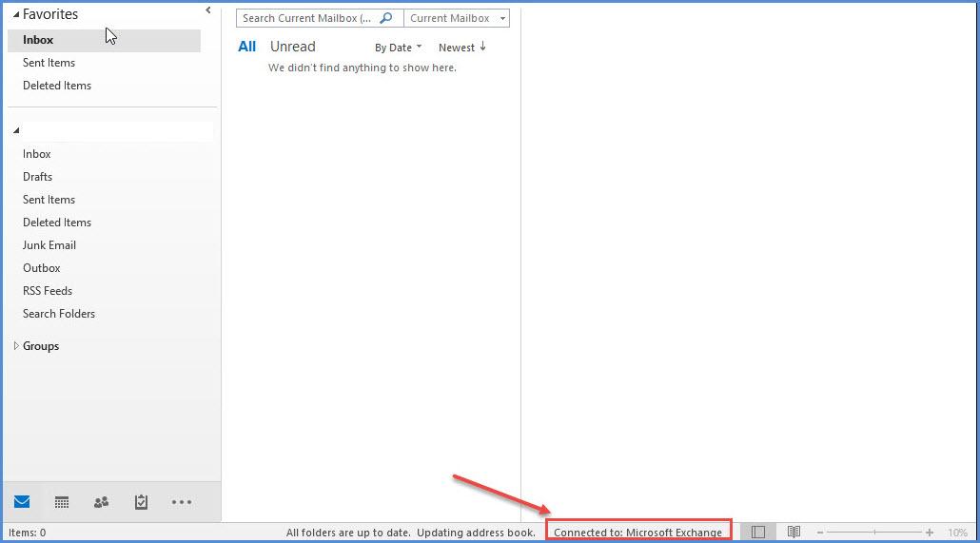
Task: Zoom out with the minus button
Action: coord(820,533)
